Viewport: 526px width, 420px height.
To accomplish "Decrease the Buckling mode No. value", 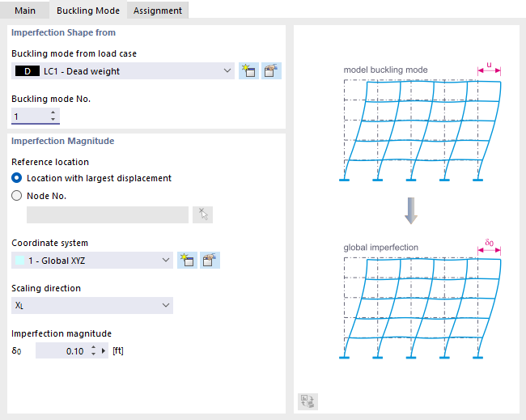I will point(53,120).
